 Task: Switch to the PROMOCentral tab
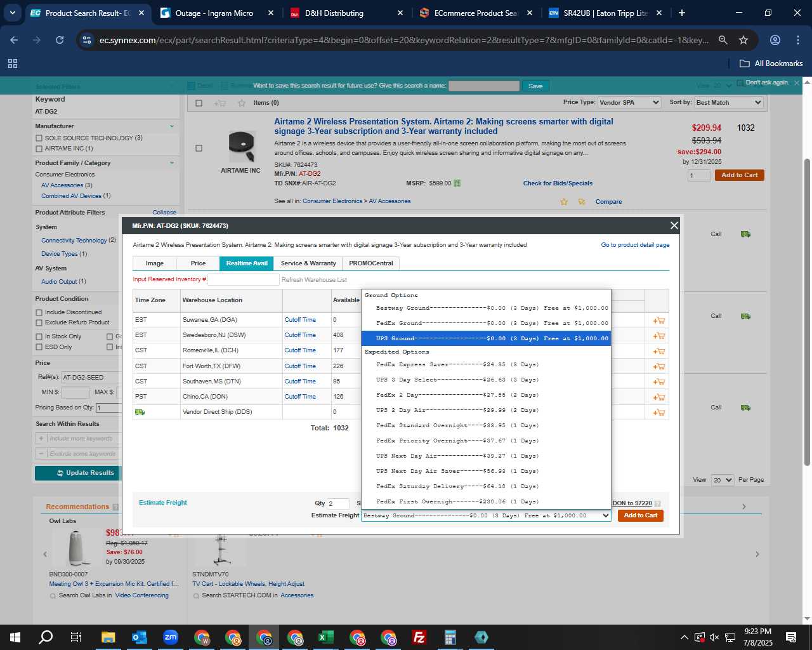370,263
